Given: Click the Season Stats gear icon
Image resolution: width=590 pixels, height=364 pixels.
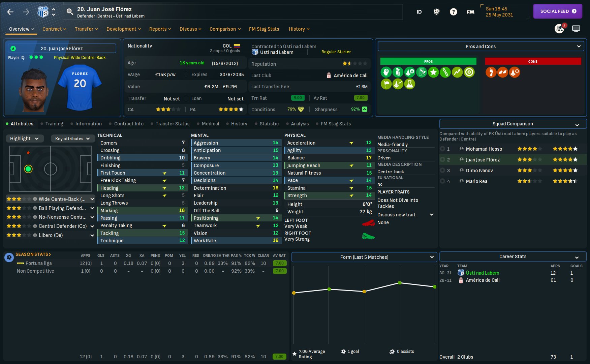Looking at the screenshot, I should point(9,257).
